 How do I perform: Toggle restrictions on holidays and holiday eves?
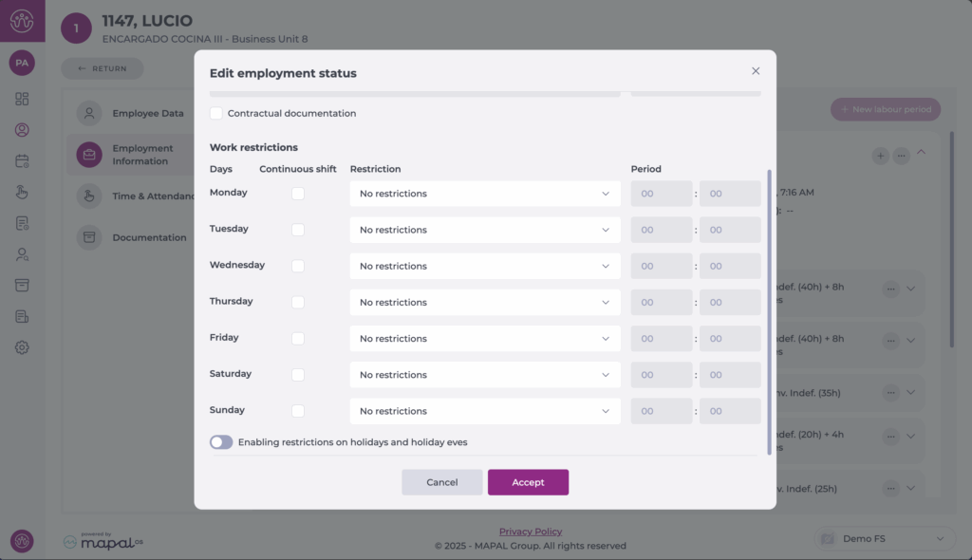[221, 442]
